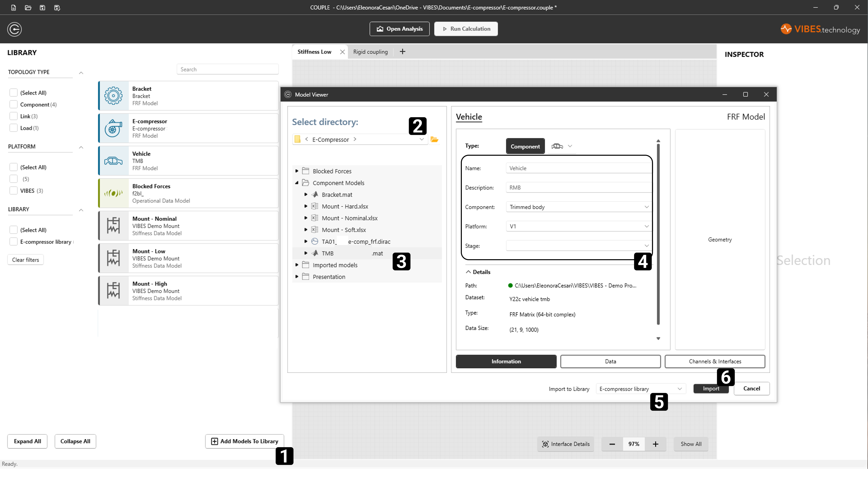Click the TA01 dirac file icon
The width and height of the screenshot is (868, 478).
[315, 241]
